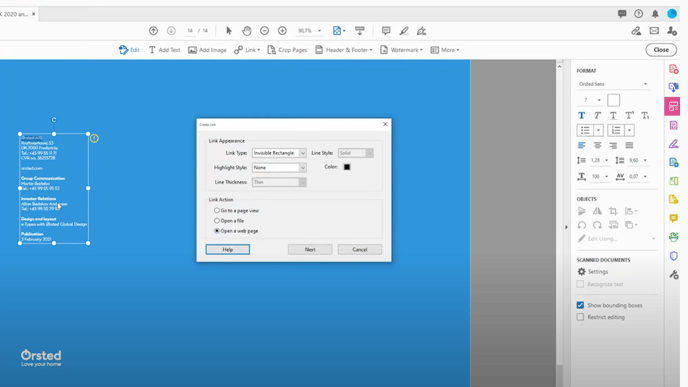Viewport: 688px width, 387px height.
Task: Center-align text in Format panel
Action: tap(597, 145)
